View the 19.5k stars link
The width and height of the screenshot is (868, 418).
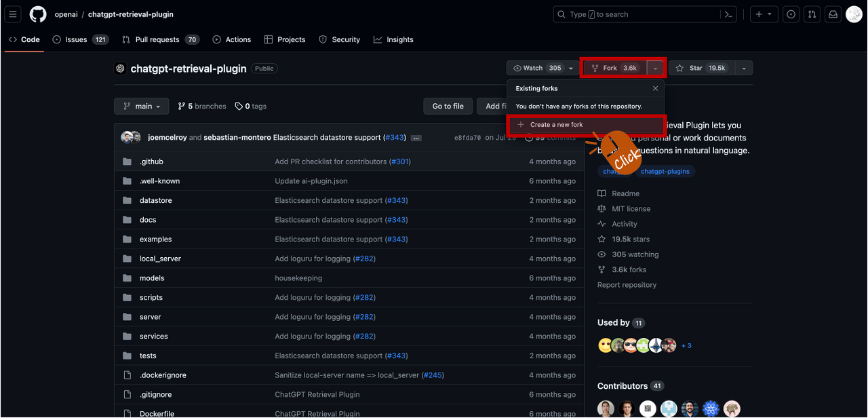(623, 239)
